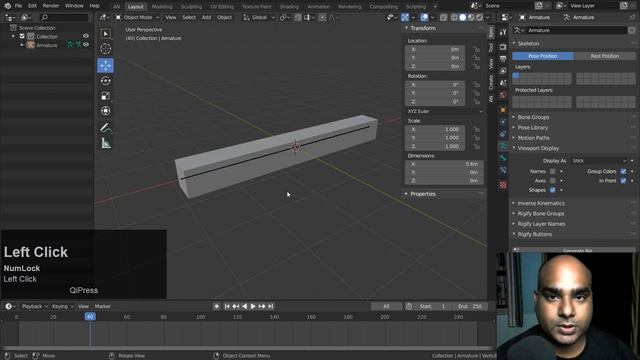Toggle Collection exclude checkbox in outliner
This screenshot has width=640, height=360.
pos(22,36)
